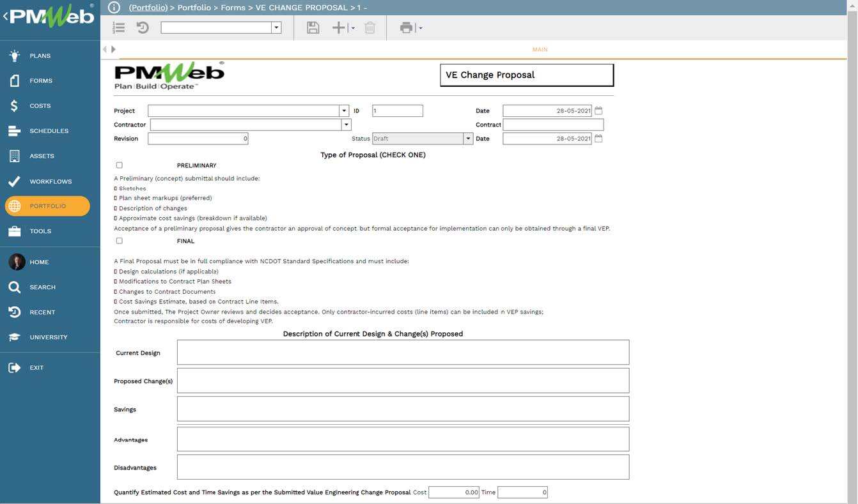858x504 pixels.
Task: Click the Save floppy disk icon
Action: [x=313, y=27]
